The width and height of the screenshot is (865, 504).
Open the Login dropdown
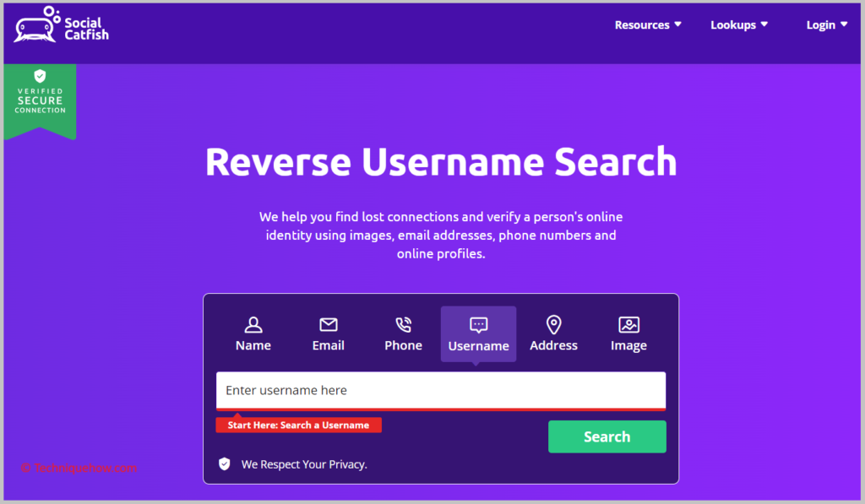[826, 24]
